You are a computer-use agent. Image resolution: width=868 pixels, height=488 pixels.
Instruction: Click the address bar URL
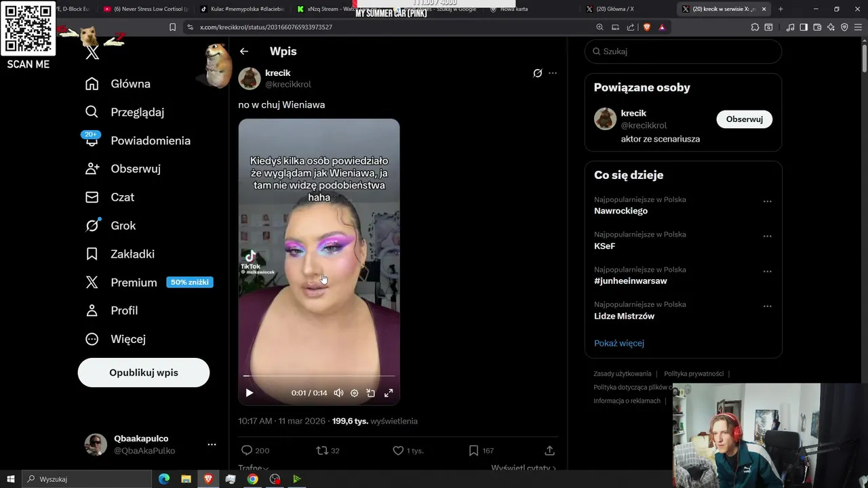coord(266,27)
